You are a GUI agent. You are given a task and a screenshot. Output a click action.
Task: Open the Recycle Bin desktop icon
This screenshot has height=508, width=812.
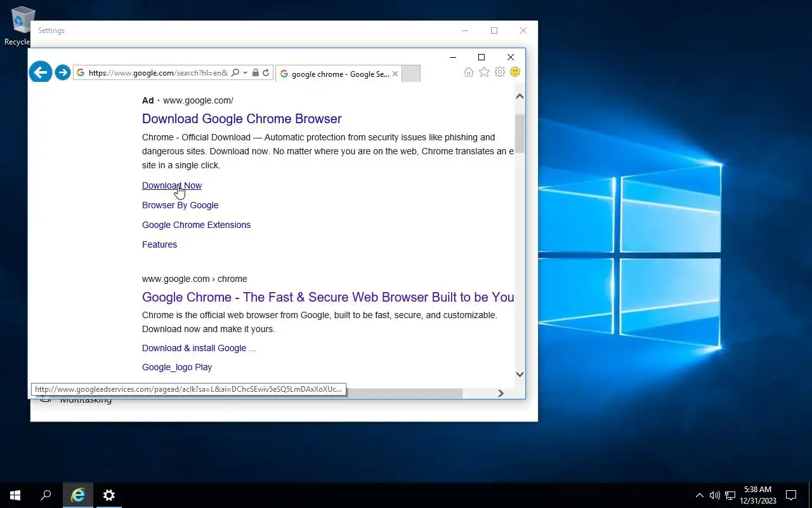click(x=21, y=27)
